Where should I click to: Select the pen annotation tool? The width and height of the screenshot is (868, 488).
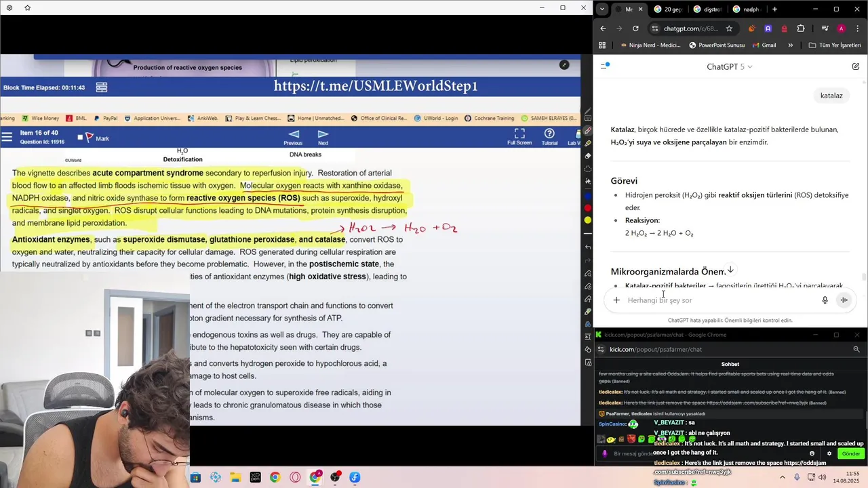(x=588, y=130)
